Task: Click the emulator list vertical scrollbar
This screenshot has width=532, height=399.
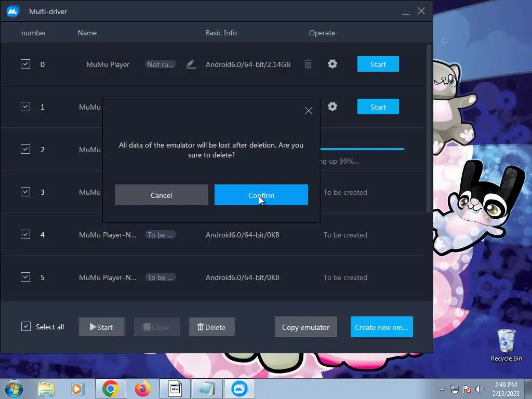Action: click(428, 128)
